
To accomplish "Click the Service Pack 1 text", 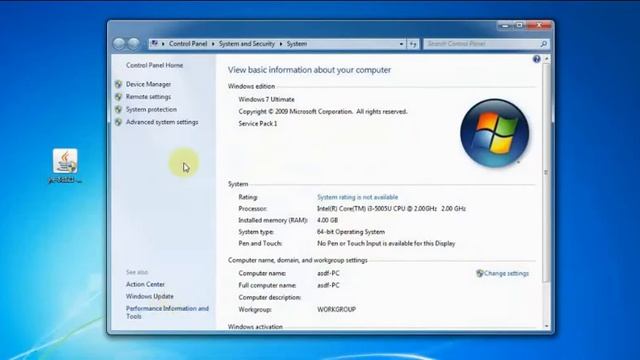I will click(x=258, y=124).
